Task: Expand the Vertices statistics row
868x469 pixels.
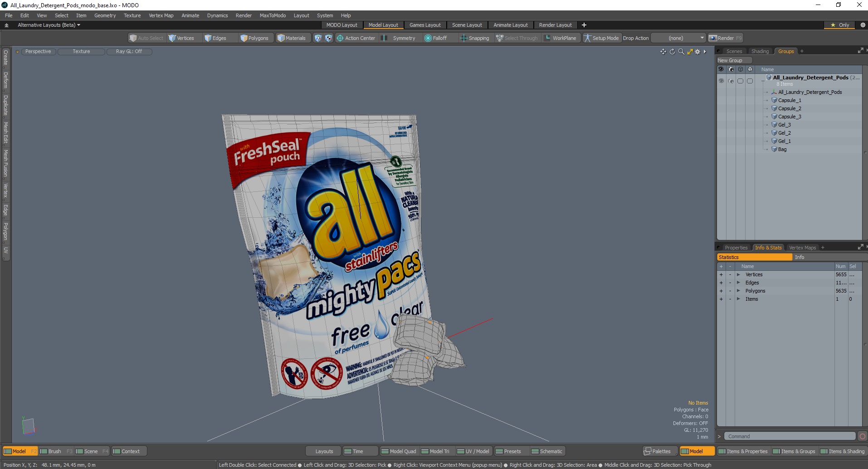Action: pyautogui.click(x=738, y=274)
